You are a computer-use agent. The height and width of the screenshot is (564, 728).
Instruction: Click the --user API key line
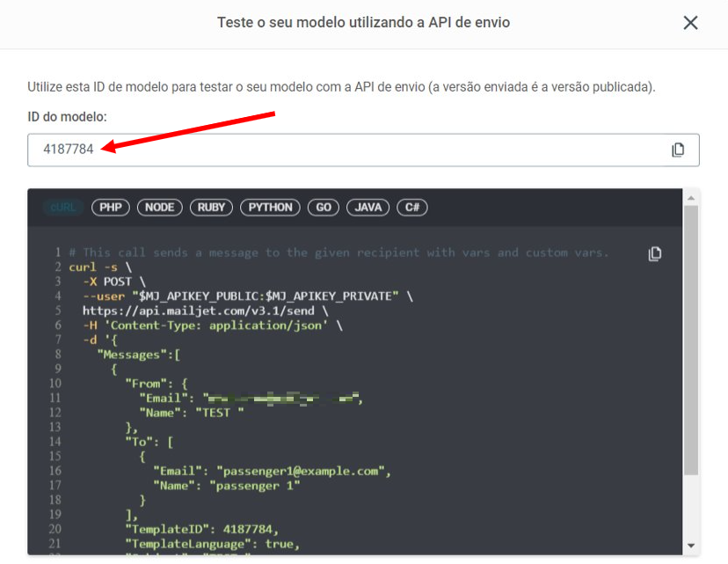click(247, 296)
